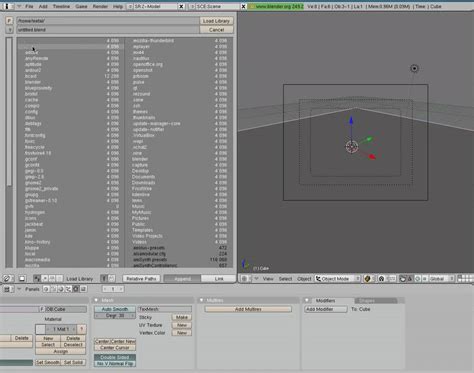
Task: Select the blender folder in the left column
Action: tap(33, 82)
